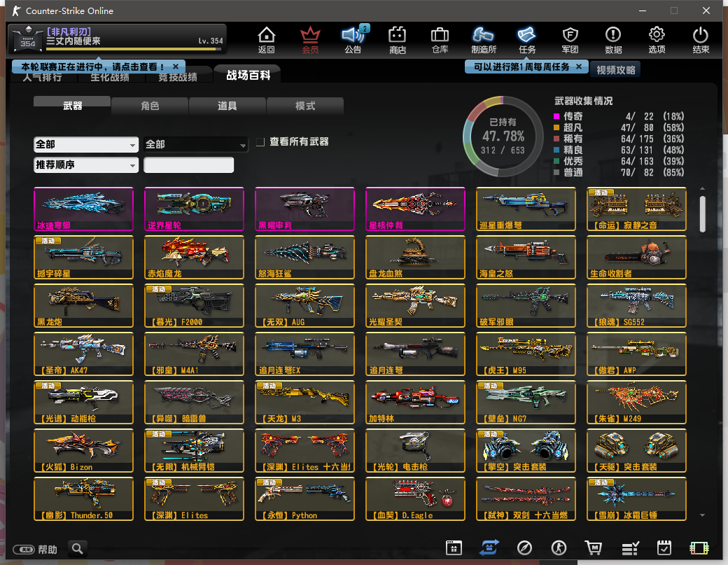The image size is (728, 565).
Task: Open the 本轮联赛正在进行中 league notice
Action: point(92,67)
